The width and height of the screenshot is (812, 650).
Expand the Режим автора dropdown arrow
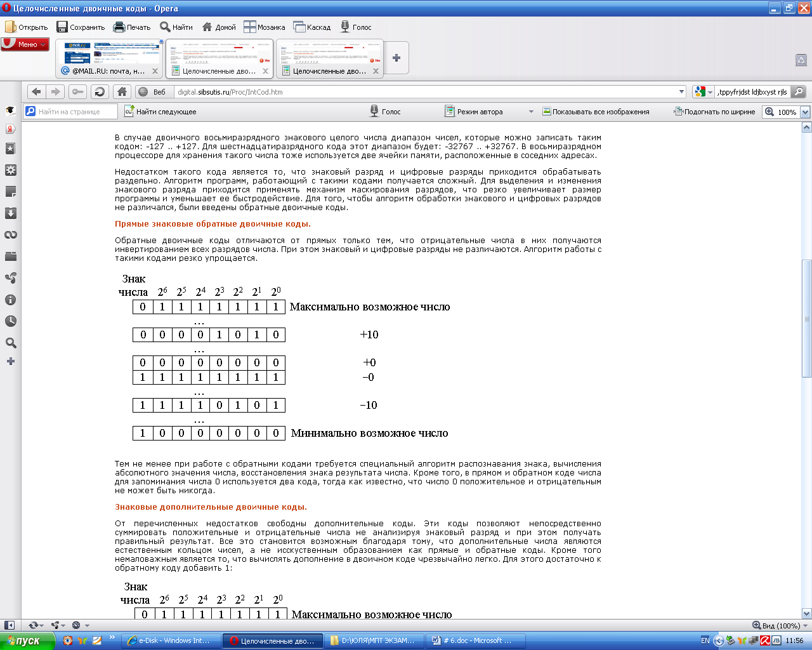tap(531, 111)
